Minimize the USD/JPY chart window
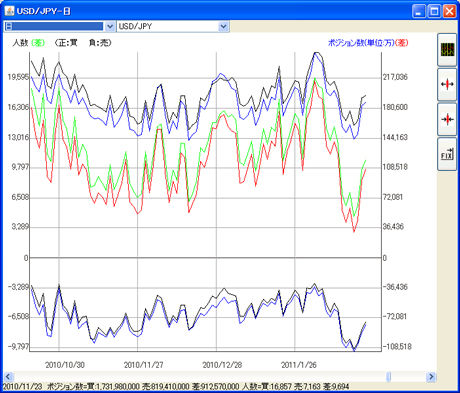The width and height of the screenshot is (460, 393). [x=419, y=11]
